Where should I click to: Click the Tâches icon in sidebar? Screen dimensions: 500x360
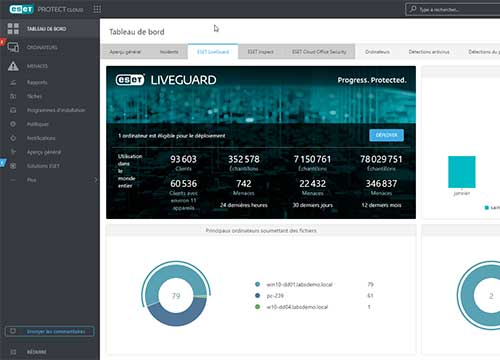[13, 96]
